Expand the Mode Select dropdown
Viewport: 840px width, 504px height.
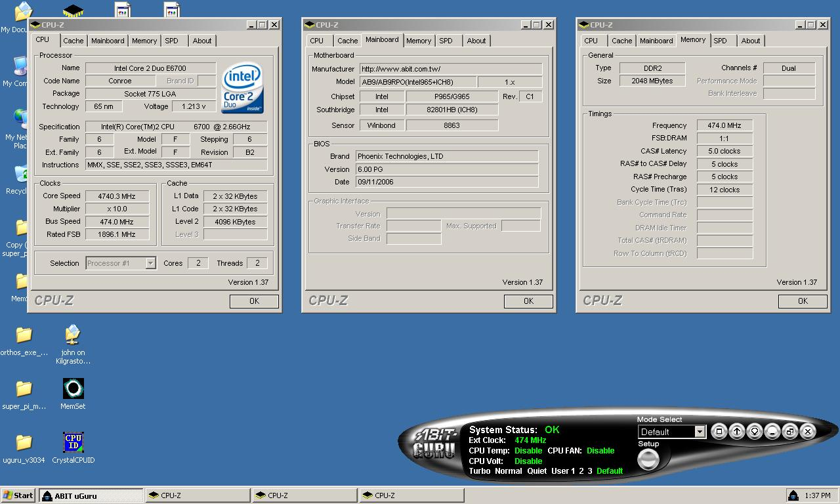pos(700,432)
